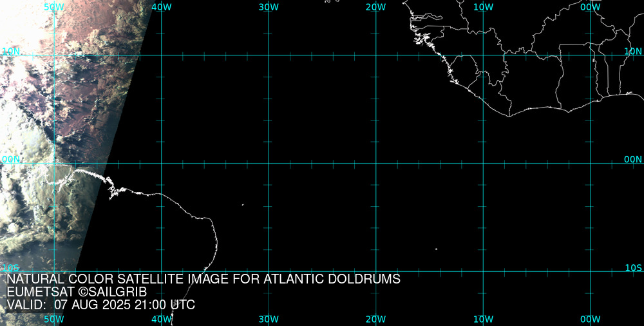644x326 pixels.
Task: Click the '10W' longitude label along the top edge
Action: 483,7
